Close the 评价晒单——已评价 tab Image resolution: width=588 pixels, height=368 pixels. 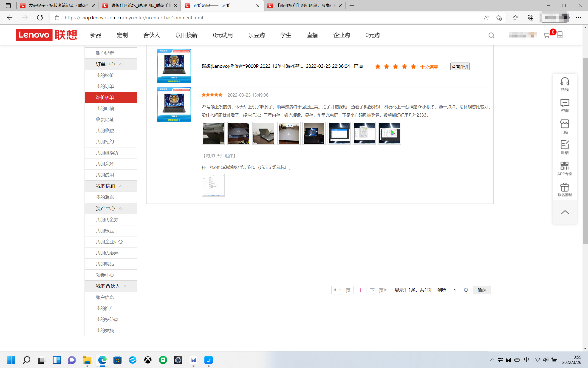click(258, 6)
